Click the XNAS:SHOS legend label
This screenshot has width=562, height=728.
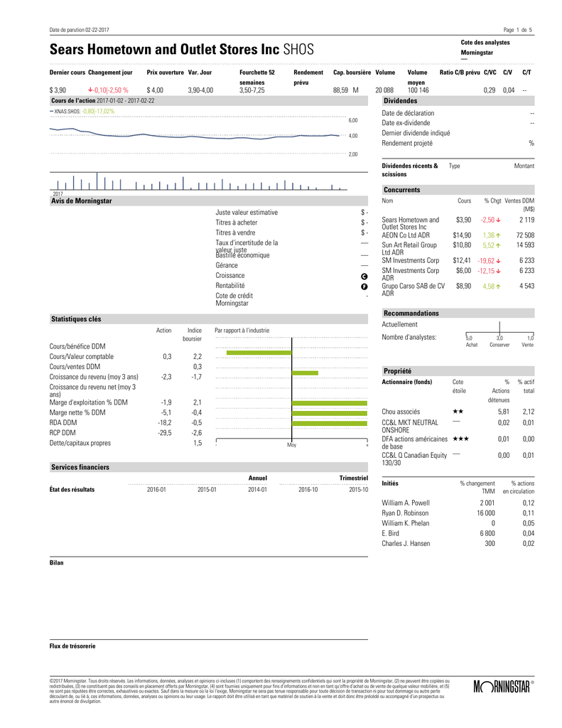(67, 112)
